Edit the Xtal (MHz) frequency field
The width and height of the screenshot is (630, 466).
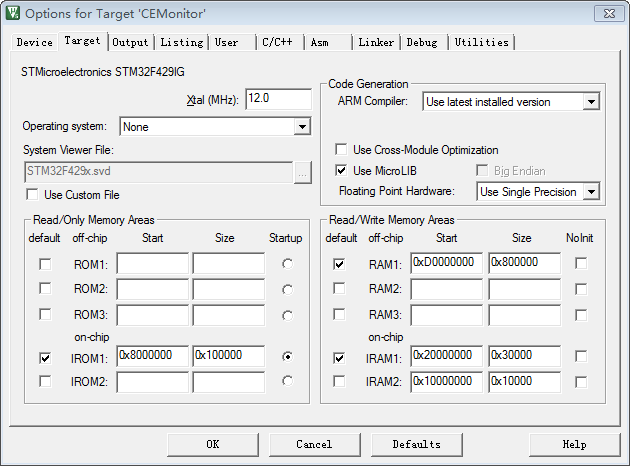(278, 99)
